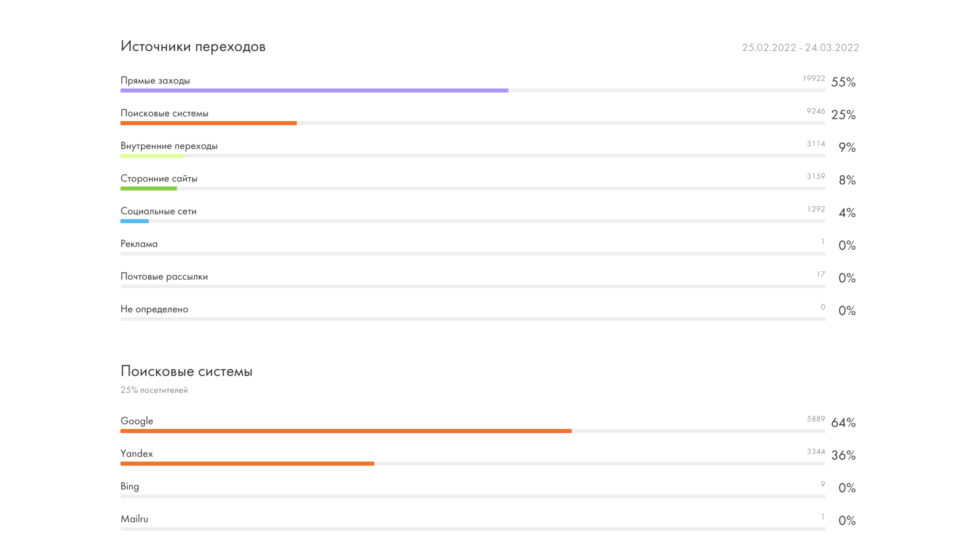Click the purple Прямые заходы progress bar

click(x=314, y=90)
